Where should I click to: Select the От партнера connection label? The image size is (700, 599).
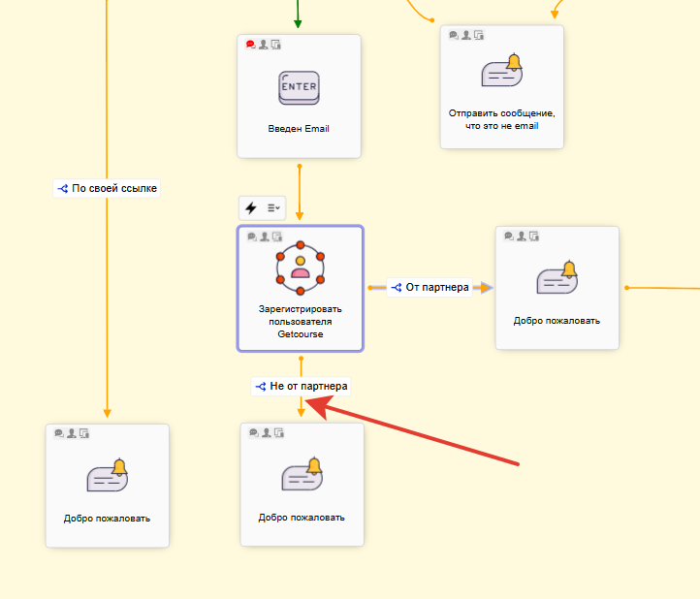click(429, 287)
